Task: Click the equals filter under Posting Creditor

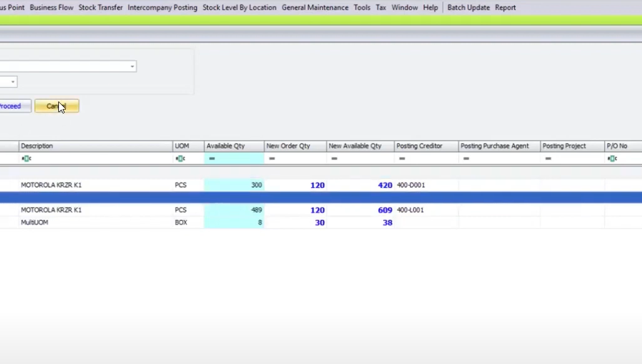Action: 402,159
